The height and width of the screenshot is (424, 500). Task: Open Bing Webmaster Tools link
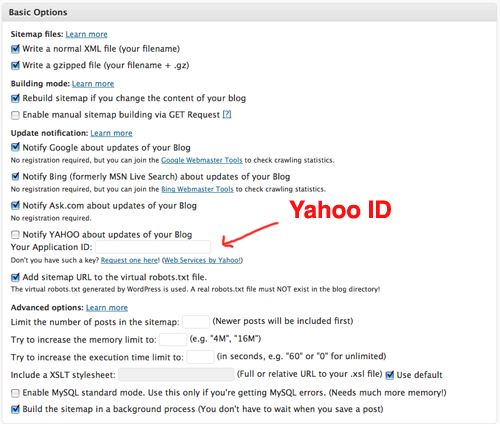197,189
